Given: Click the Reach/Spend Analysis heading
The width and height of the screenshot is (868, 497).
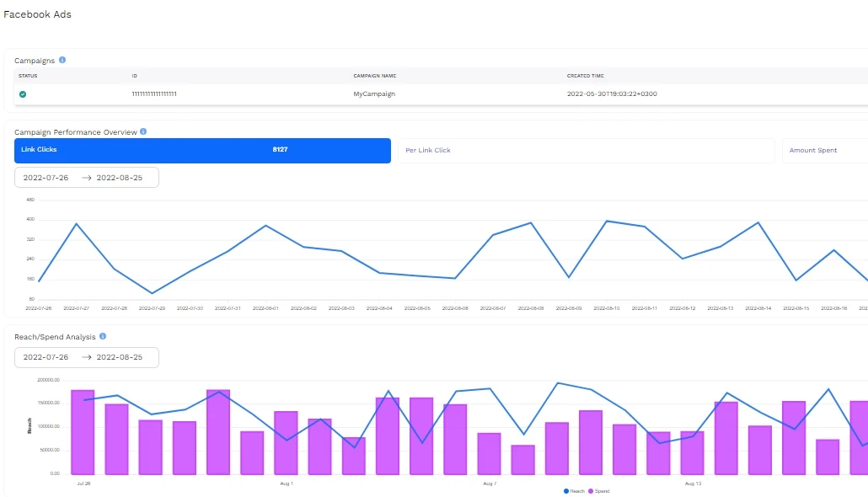Looking at the screenshot, I should (x=55, y=337).
